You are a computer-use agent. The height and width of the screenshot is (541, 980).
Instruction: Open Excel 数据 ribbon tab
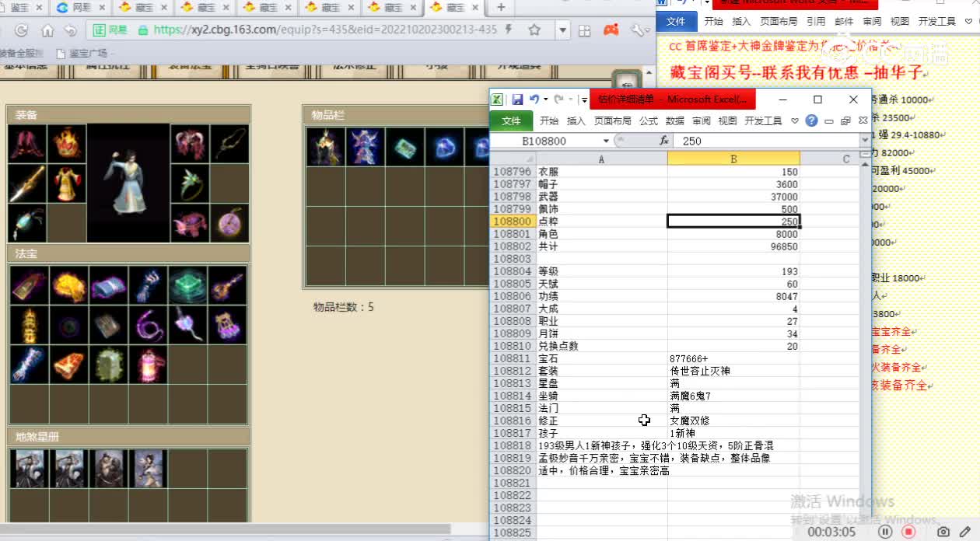coord(675,120)
